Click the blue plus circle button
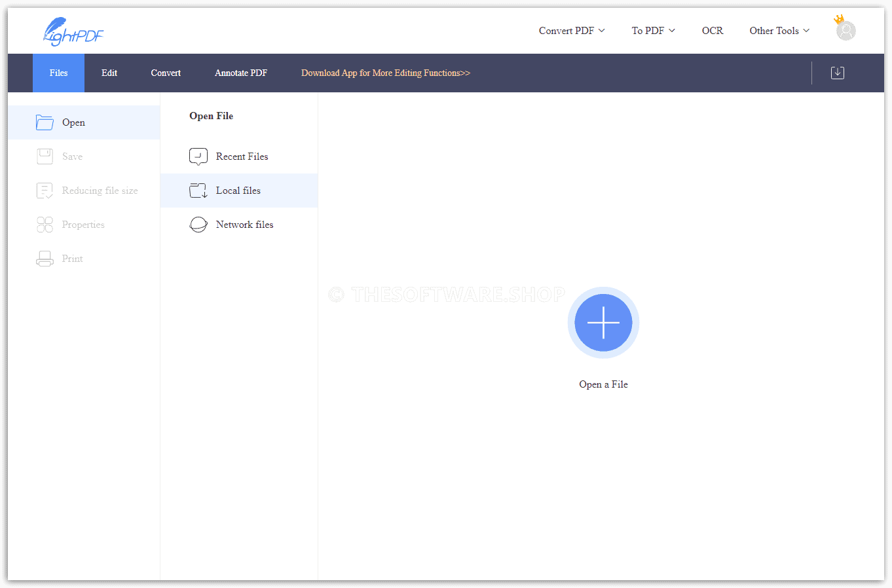892x588 pixels. 603,323
